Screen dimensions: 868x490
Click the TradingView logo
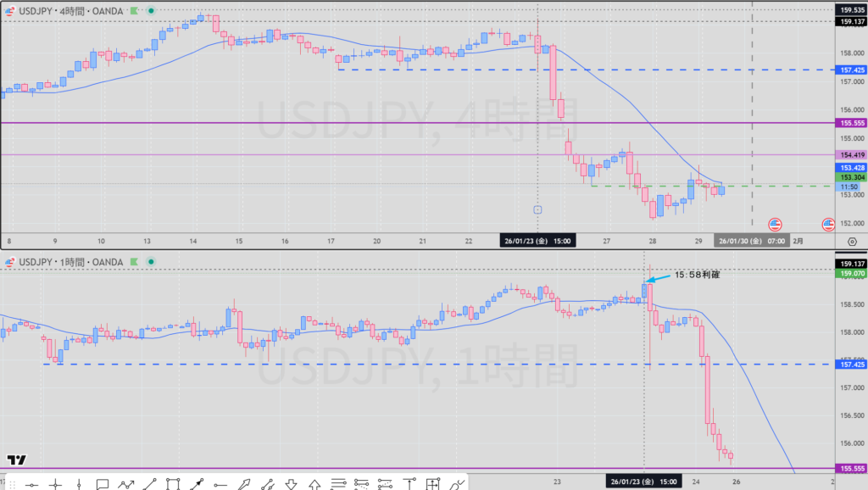coord(15,460)
